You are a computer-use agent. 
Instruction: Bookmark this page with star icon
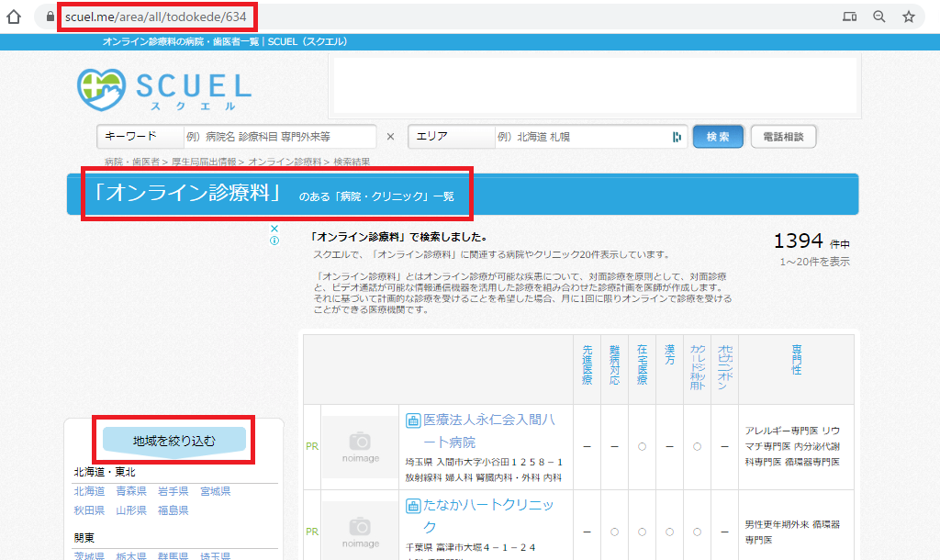909,17
